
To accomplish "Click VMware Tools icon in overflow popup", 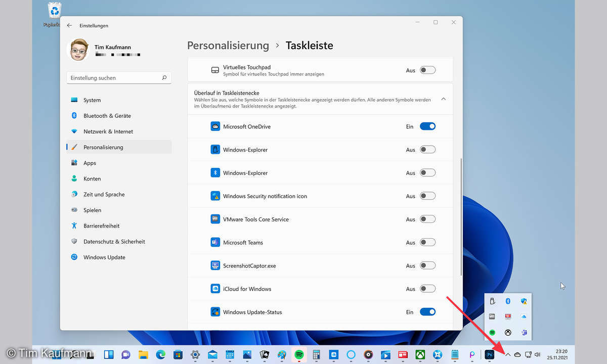I will coord(492,316).
